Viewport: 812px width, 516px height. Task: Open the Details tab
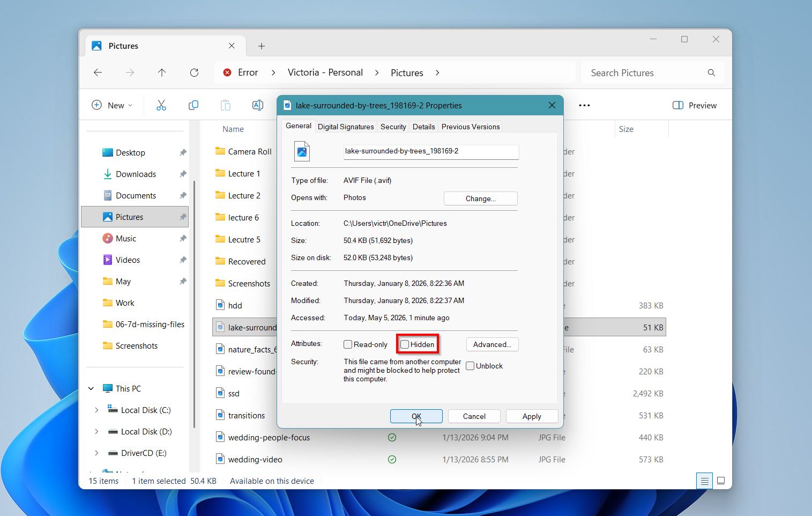[x=423, y=127]
